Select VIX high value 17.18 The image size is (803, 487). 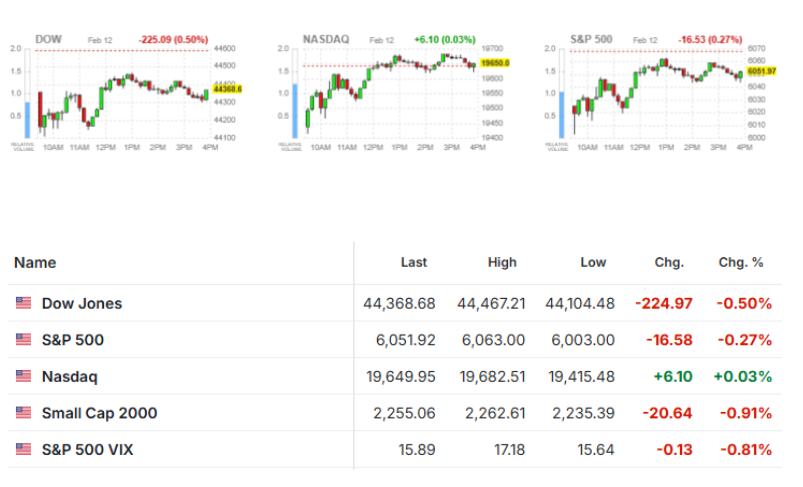click(510, 450)
